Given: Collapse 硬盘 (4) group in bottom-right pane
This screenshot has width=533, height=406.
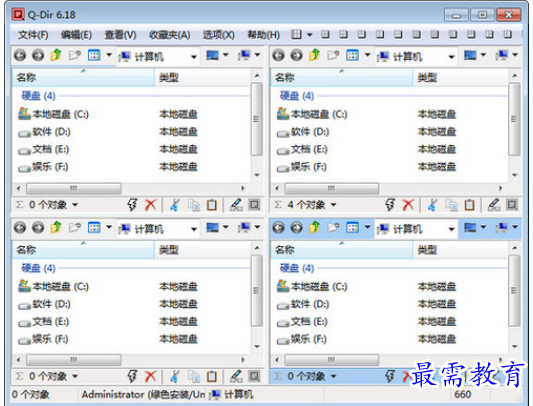Looking at the screenshot, I should [x=297, y=268].
